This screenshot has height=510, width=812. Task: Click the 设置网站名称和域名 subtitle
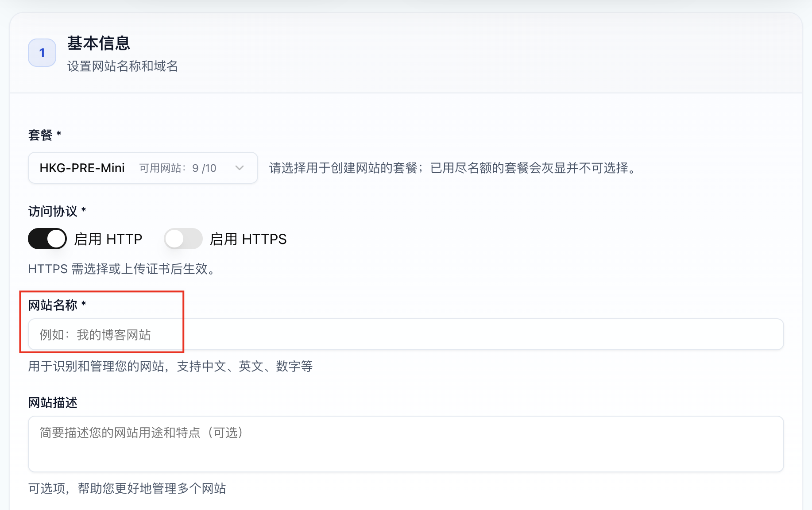[123, 66]
